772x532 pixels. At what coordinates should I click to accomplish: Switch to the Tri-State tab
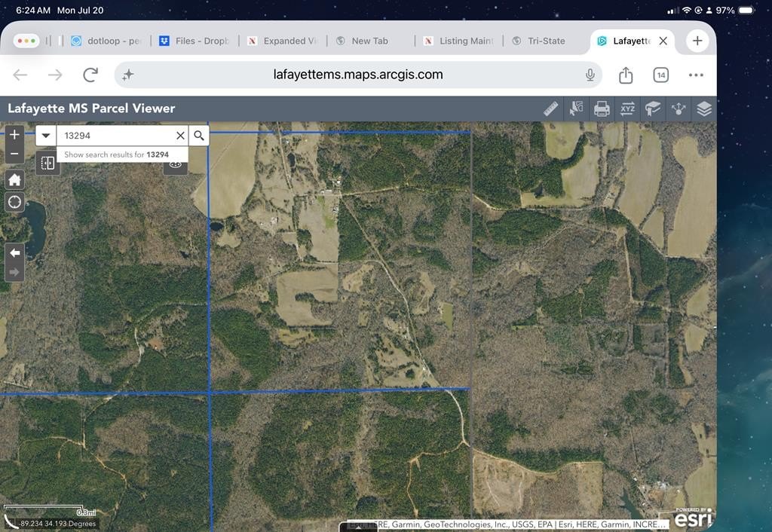pyautogui.click(x=538, y=41)
